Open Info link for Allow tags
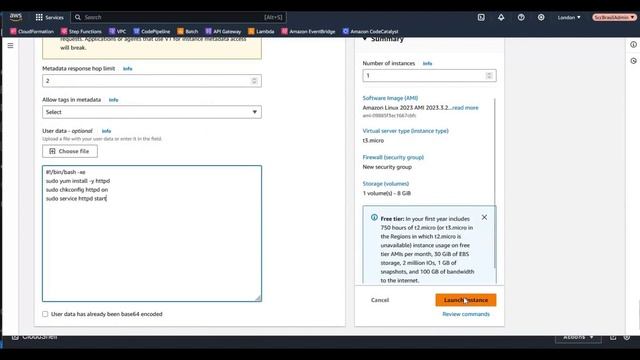This screenshot has width=640, height=360. coord(113,100)
